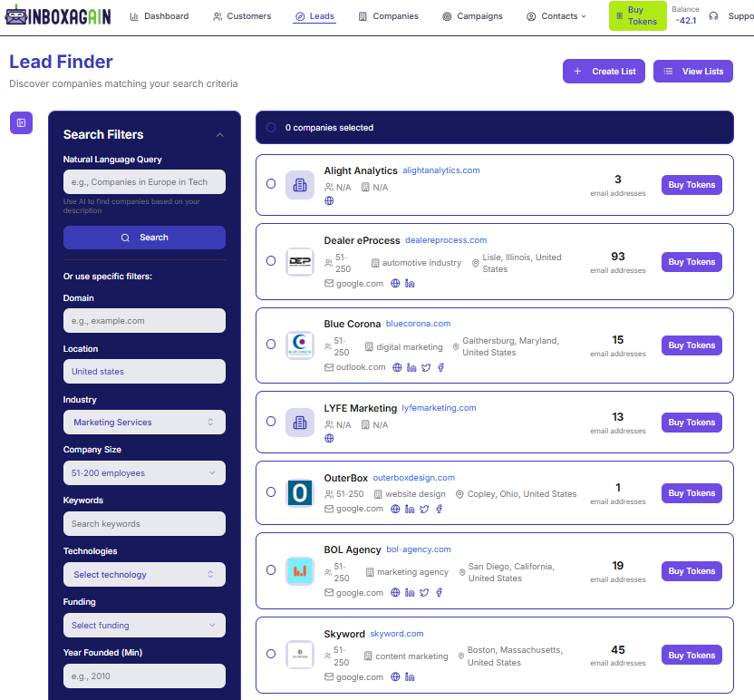Click Alight Analytics website globe icon
Screen dimensions: 754x700
329,201
